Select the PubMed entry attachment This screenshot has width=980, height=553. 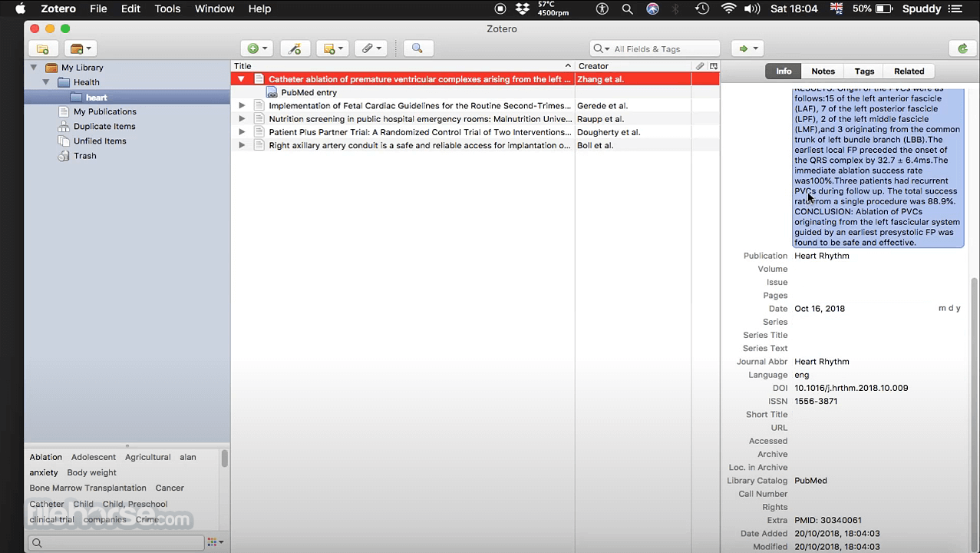click(309, 92)
